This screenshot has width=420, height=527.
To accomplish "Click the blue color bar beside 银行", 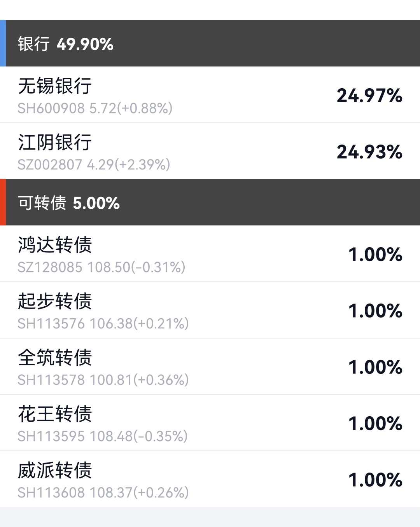I will pyautogui.click(x=3, y=43).
